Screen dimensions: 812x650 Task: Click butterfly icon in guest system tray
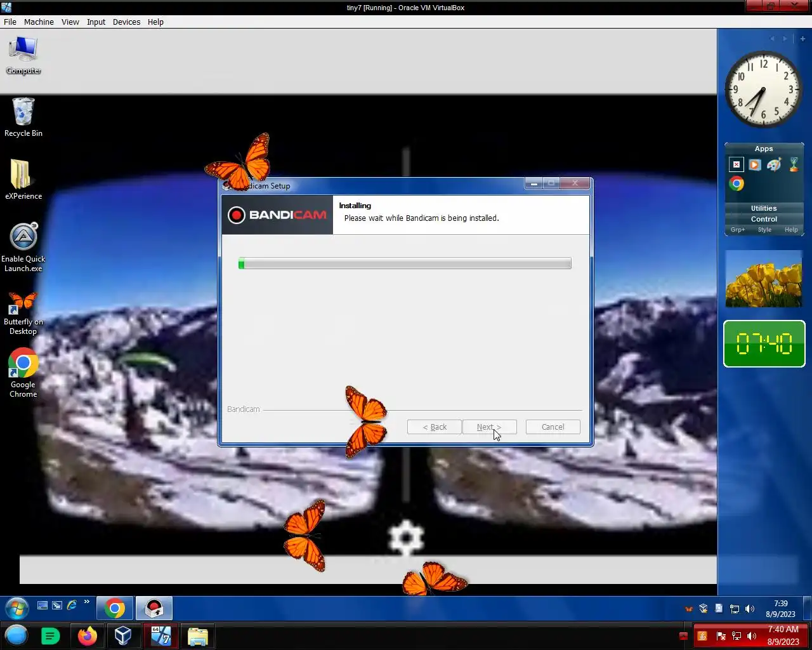click(689, 609)
